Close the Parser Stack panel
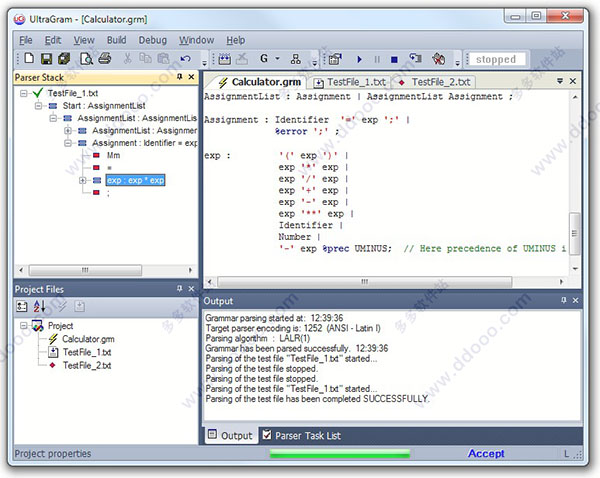The height and width of the screenshot is (478, 600). pyautogui.click(x=191, y=77)
